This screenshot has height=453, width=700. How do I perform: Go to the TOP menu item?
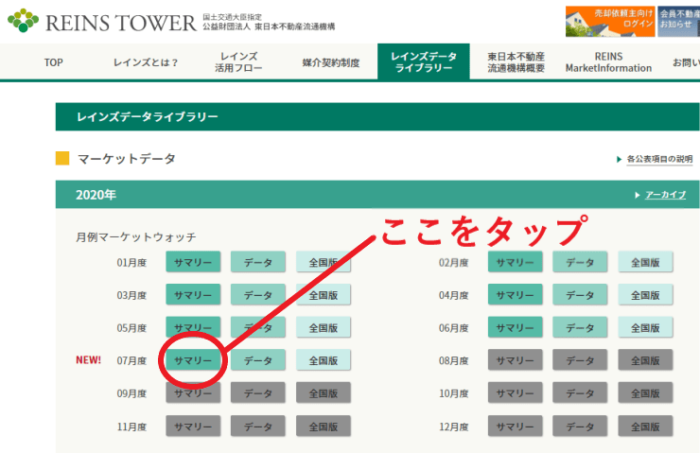click(x=54, y=62)
